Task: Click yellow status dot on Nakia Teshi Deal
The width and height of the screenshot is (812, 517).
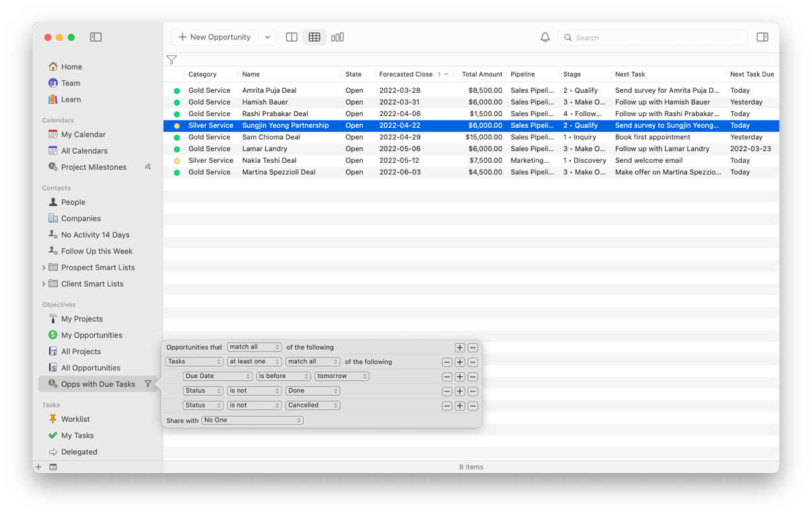Action: pyautogui.click(x=177, y=161)
